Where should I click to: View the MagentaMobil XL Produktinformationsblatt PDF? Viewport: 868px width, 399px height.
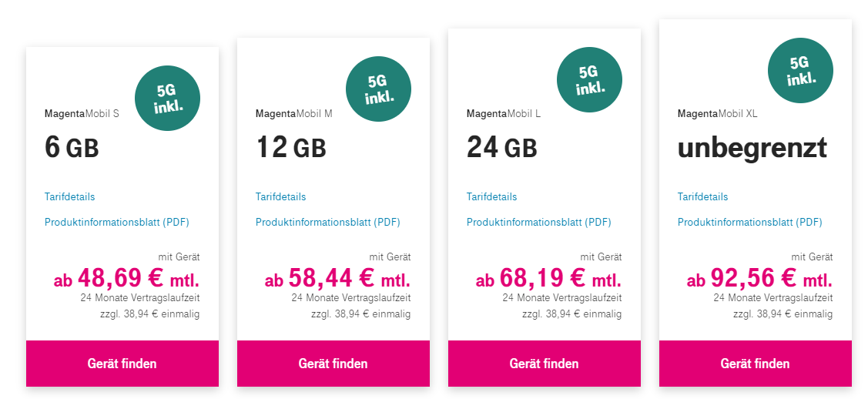(750, 223)
